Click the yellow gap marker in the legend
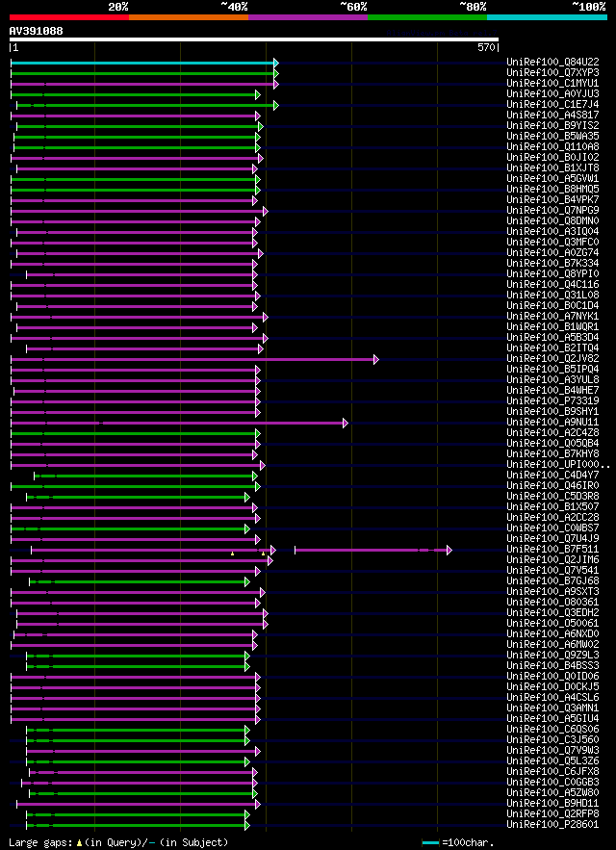Image resolution: width=616 pixels, height=850 pixels. point(79,843)
